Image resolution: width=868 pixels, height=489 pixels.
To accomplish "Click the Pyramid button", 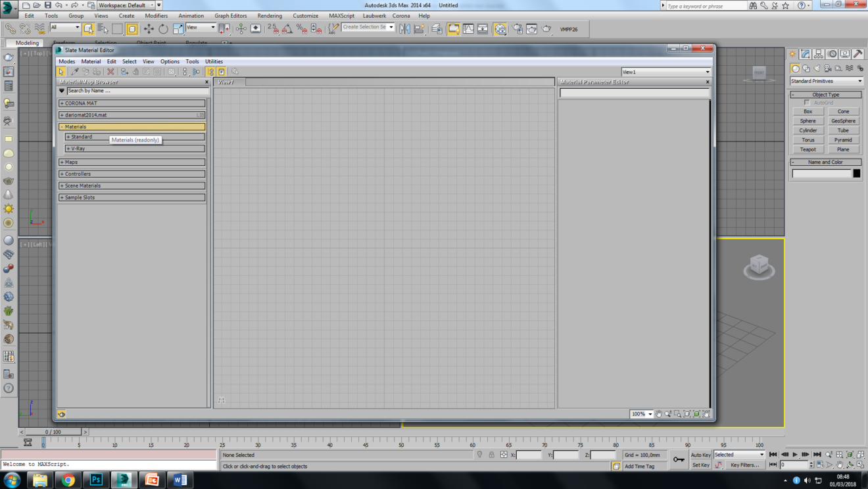I will (843, 140).
